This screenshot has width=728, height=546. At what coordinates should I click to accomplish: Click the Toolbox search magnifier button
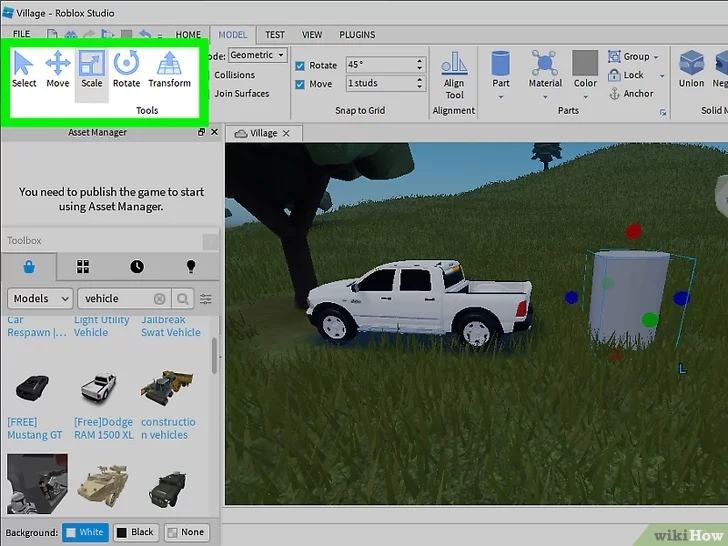pos(182,299)
